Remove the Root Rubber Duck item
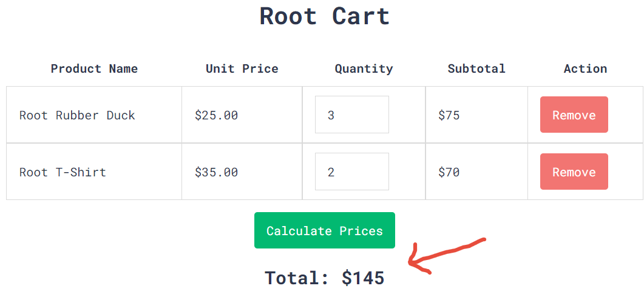Image resolution: width=644 pixels, height=300 pixels. point(574,115)
